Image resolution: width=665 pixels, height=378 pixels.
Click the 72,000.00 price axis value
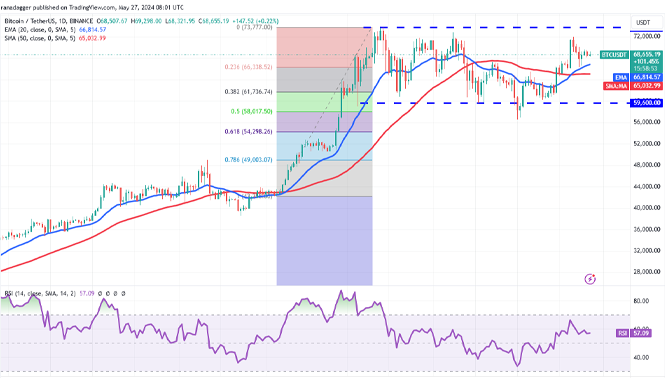(x=647, y=36)
